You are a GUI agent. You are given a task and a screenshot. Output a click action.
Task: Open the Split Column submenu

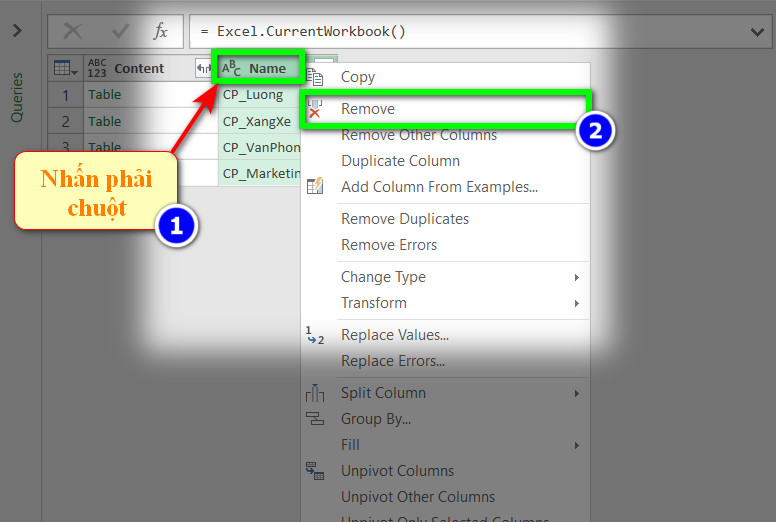pos(383,393)
